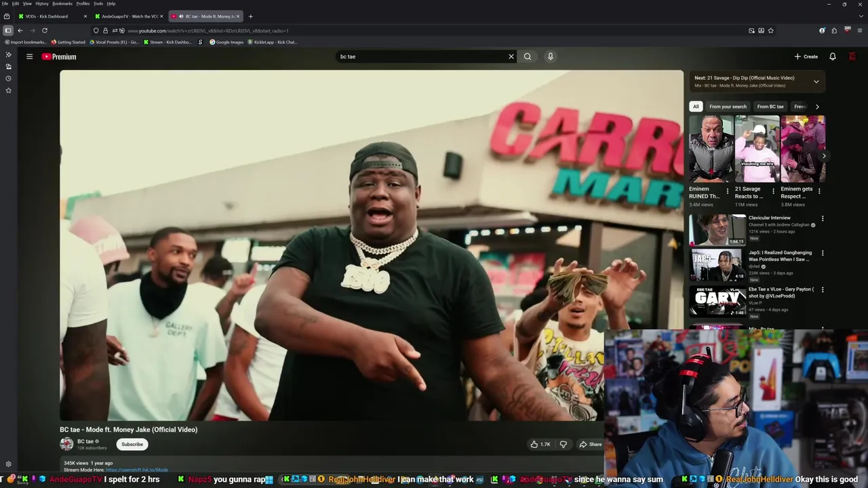
Task: Open the YouTube hamburger guide menu
Action: coord(29,56)
